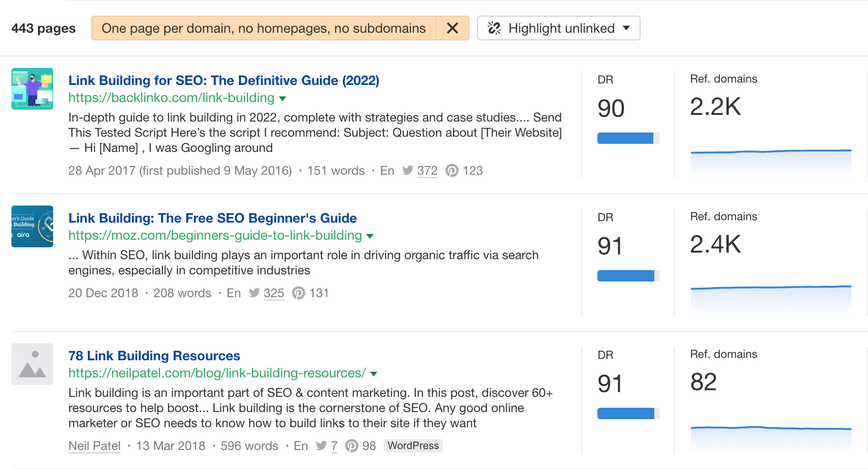
Task: Click Twitter icon in Neil Patel row
Action: click(x=321, y=446)
